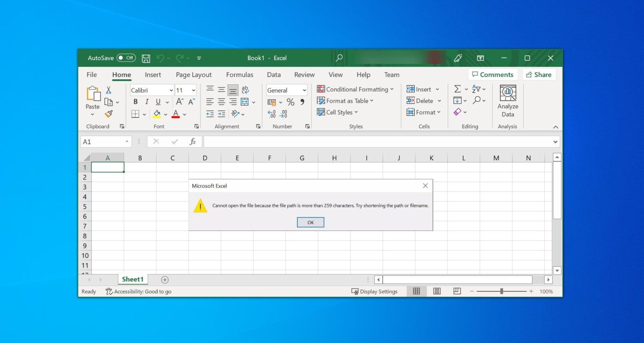Click the Insert Function fx icon

(x=192, y=141)
